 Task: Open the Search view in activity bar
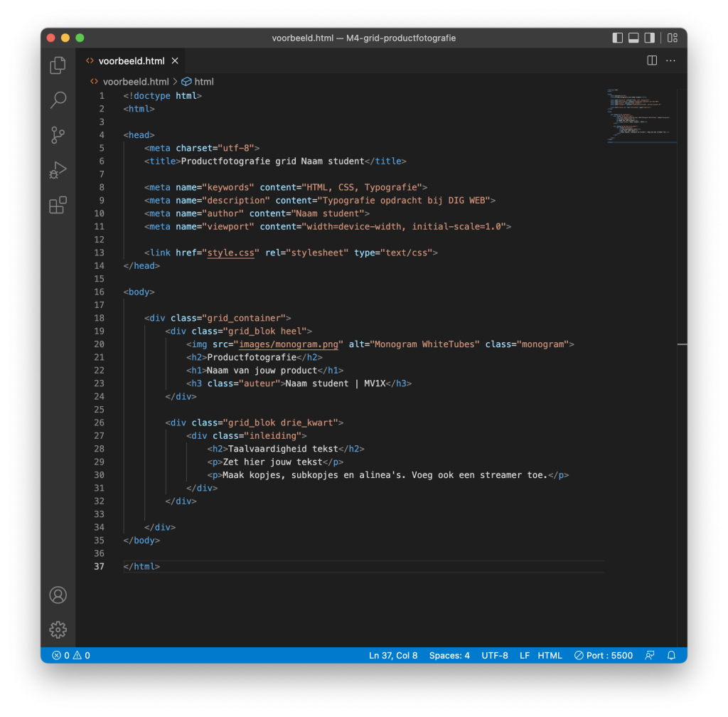[58, 100]
